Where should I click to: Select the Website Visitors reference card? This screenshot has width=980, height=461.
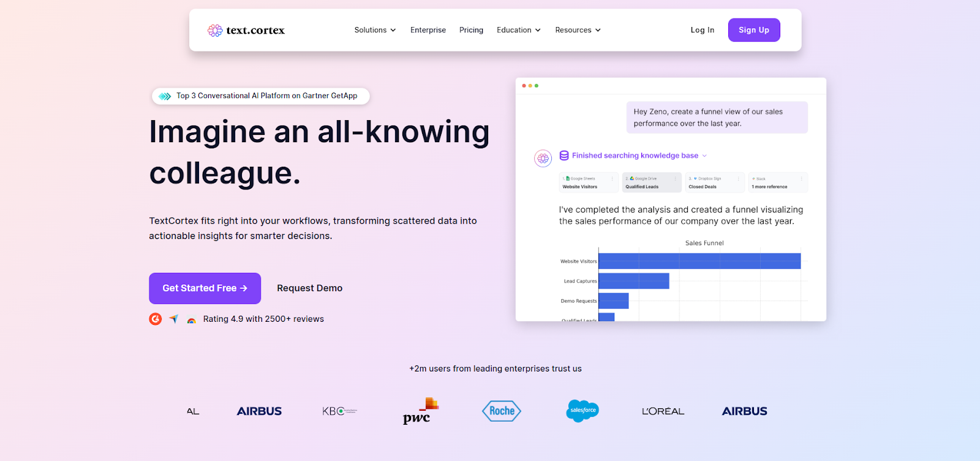point(589,183)
